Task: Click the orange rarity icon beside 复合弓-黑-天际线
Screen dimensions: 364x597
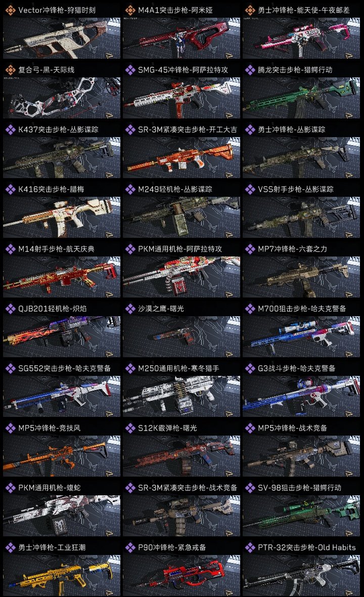Action: pos(10,70)
